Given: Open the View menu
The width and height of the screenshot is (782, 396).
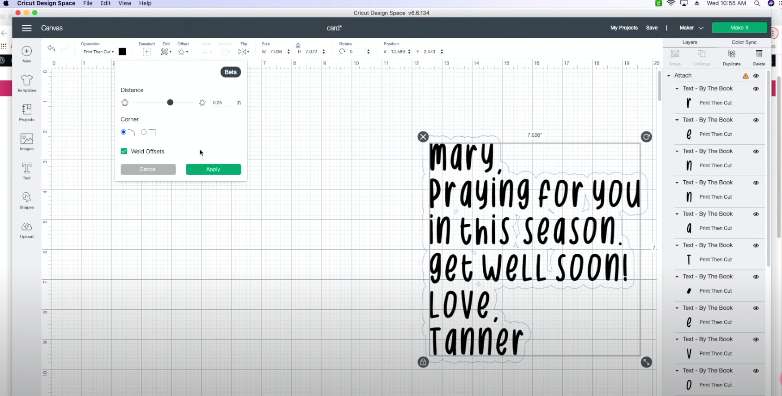Looking at the screenshot, I should point(125,3).
